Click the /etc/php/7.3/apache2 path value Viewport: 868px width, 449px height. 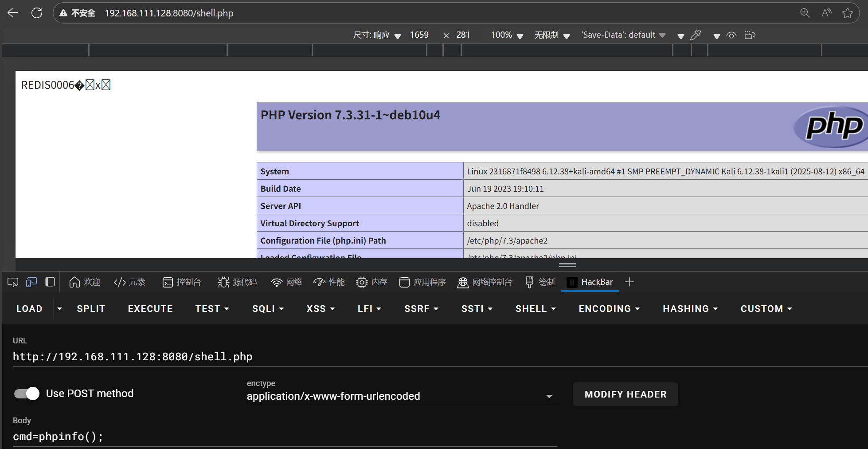click(507, 240)
